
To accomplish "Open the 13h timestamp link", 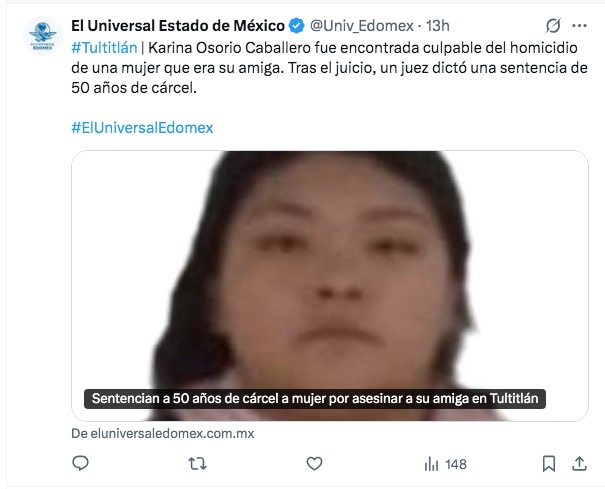I will (438, 26).
